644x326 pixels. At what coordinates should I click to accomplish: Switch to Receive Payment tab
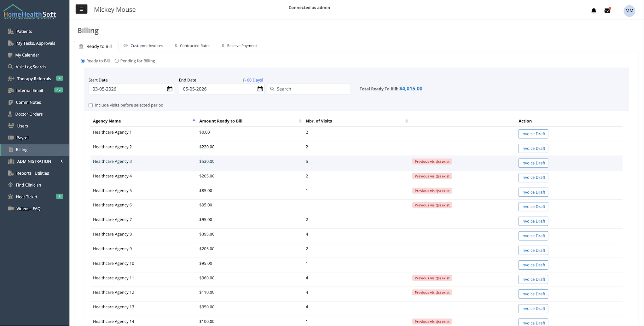coord(239,46)
